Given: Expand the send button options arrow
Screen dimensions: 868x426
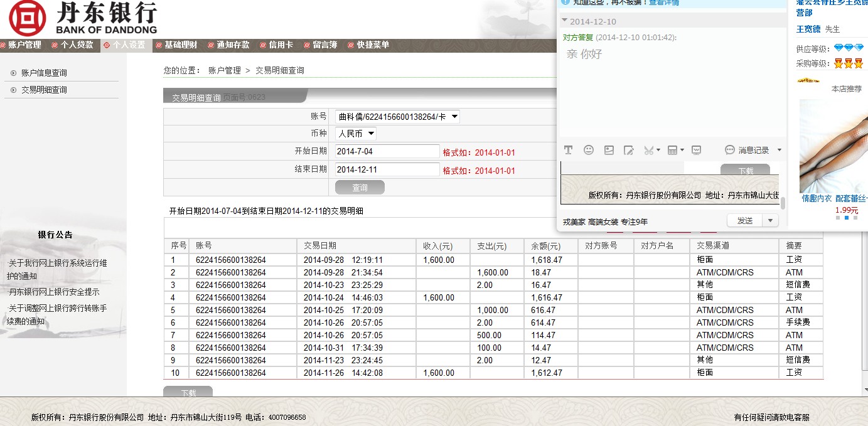Looking at the screenshot, I should [x=771, y=221].
